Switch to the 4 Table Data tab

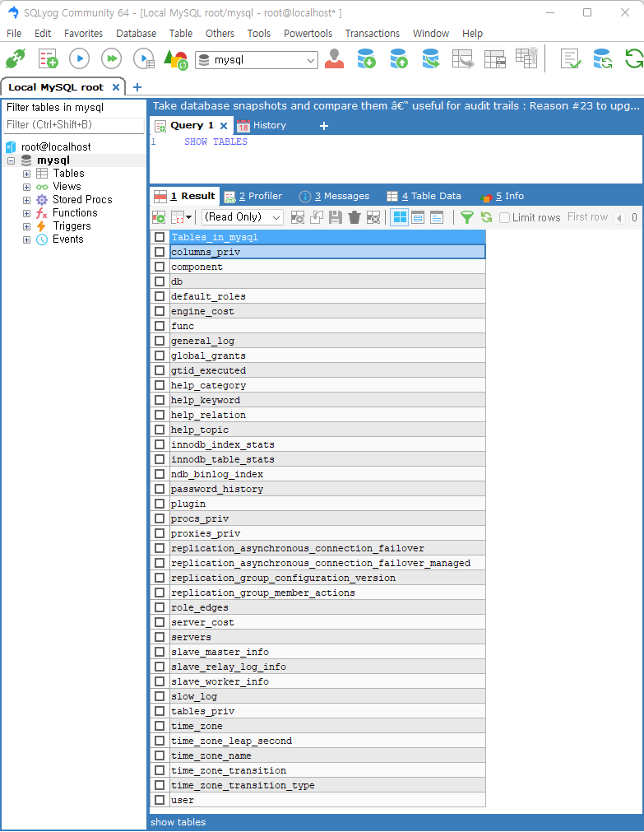[x=424, y=197]
